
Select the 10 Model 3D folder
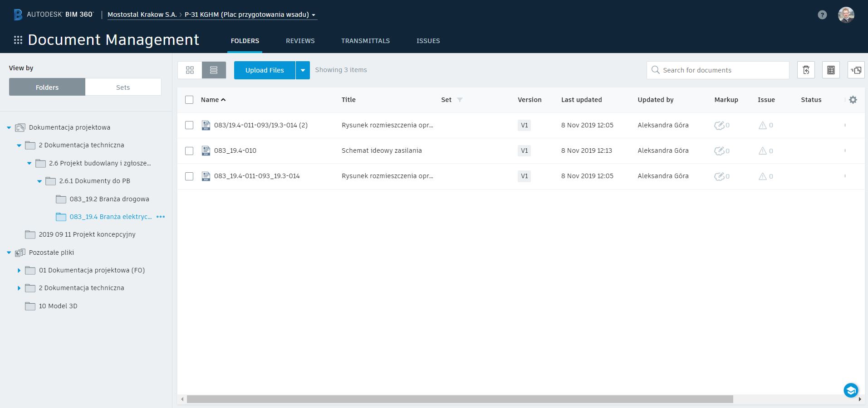pos(58,306)
